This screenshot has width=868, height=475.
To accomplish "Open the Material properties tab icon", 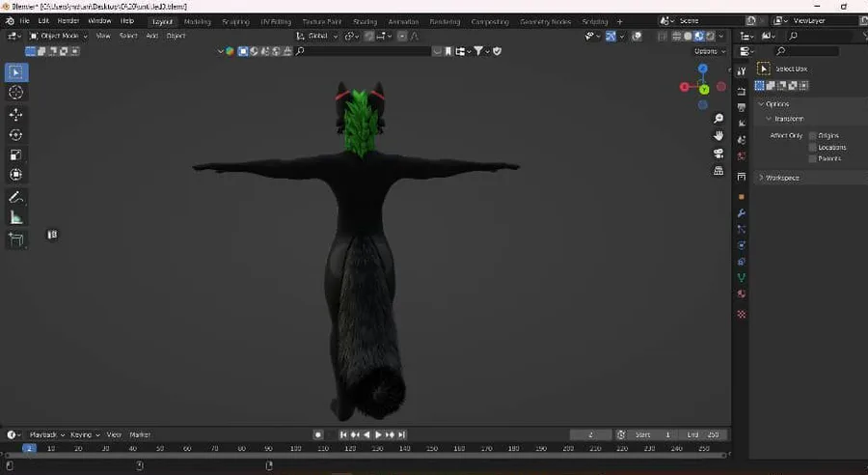I will click(742, 293).
